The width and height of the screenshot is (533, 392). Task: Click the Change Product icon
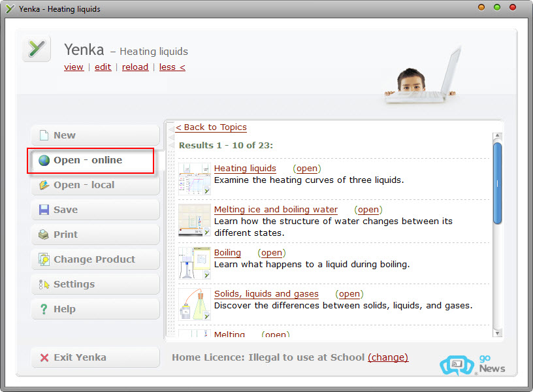(x=44, y=259)
